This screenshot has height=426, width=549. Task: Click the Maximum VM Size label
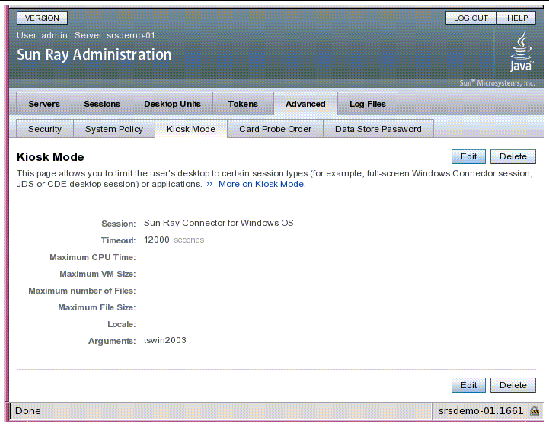(x=98, y=274)
